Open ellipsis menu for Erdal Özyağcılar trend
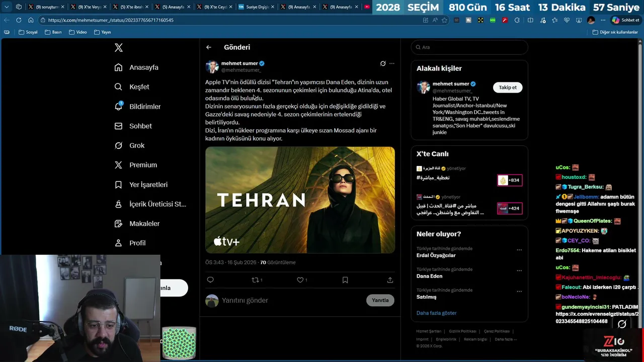 pos(519,250)
